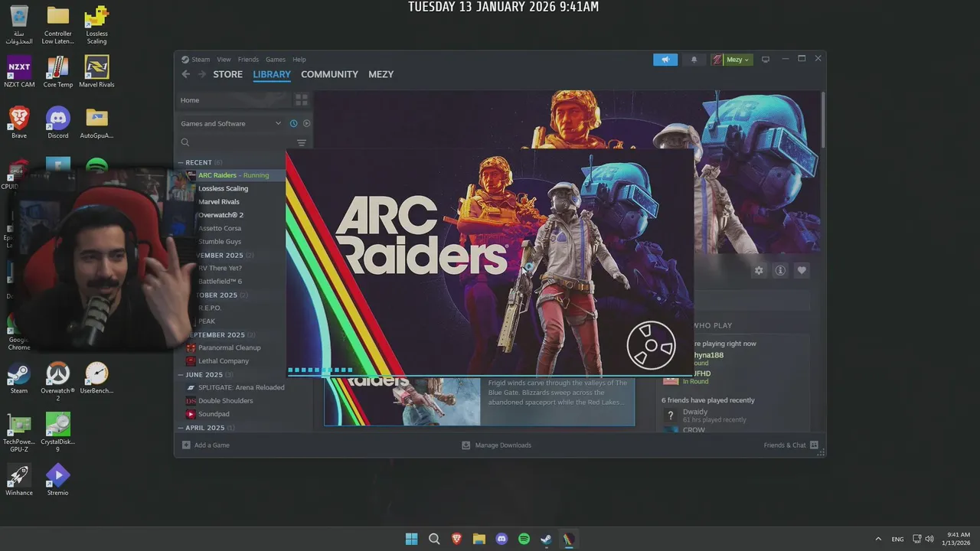The width and height of the screenshot is (980, 551).
Task: Open Discord desktop shortcut
Action: tap(58, 122)
